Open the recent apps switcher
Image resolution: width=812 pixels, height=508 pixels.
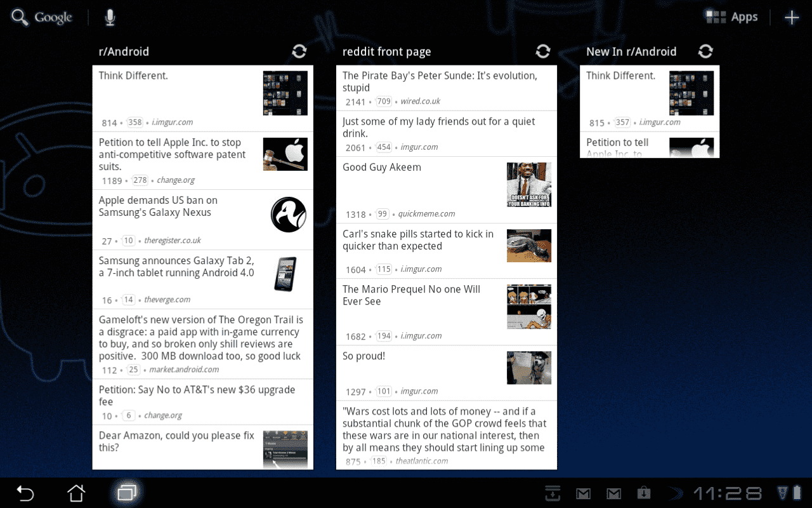(x=127, y=493)
